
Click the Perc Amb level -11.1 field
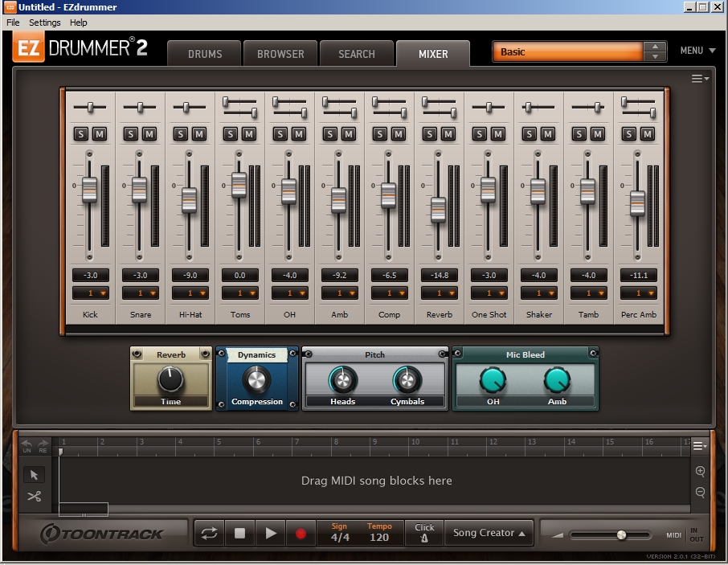pos(639,276)
